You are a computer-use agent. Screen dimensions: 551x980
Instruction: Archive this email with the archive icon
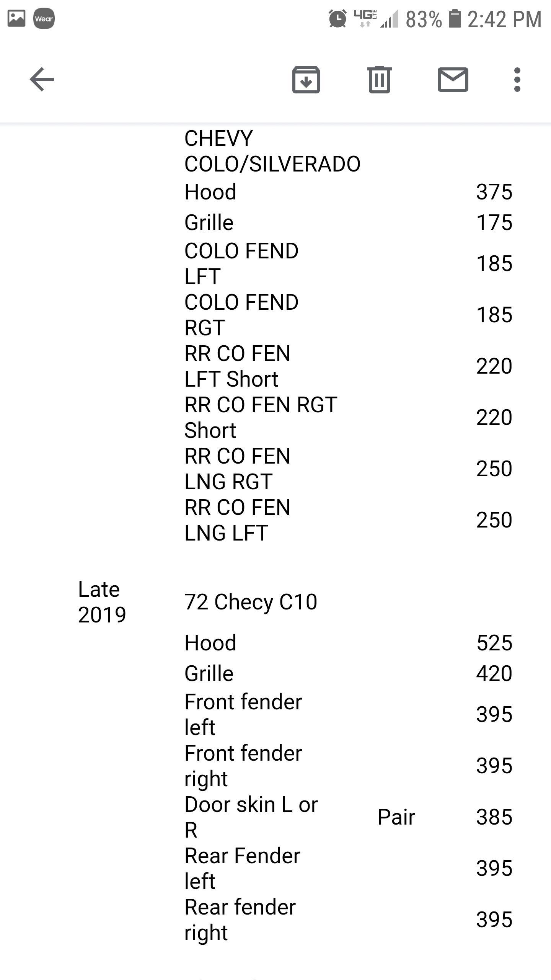pos(306,80)
